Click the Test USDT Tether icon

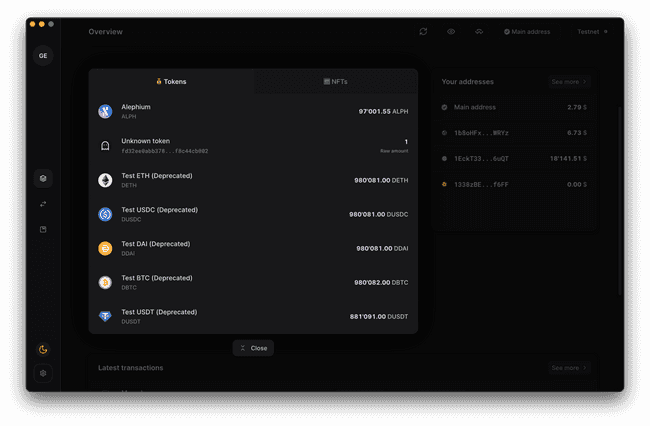[105, 316]
